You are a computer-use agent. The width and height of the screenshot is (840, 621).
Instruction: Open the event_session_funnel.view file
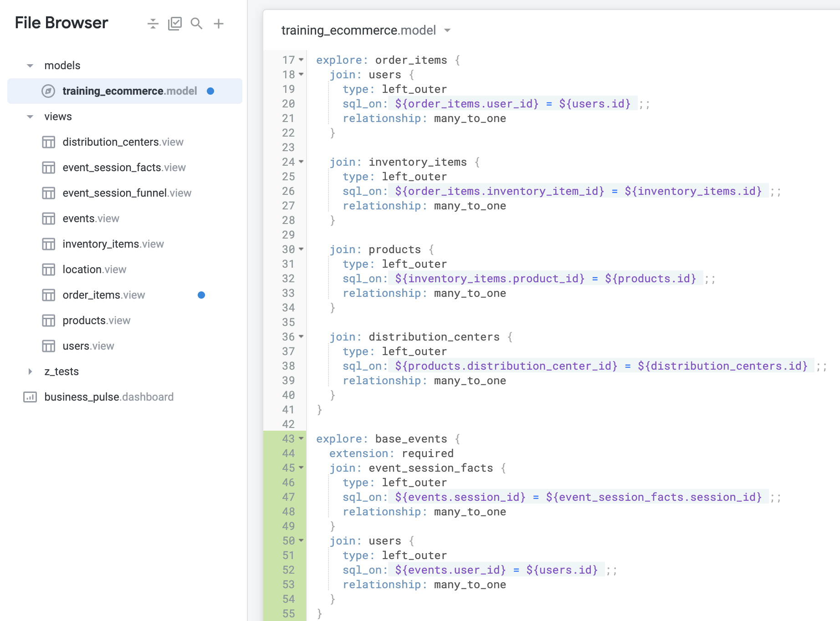pyautogui.click(x=127, y=193)
